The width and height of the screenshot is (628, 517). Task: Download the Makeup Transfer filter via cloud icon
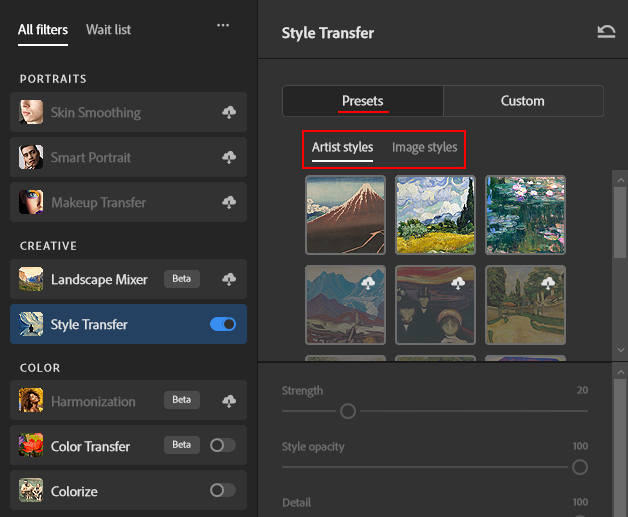point(229,202)
